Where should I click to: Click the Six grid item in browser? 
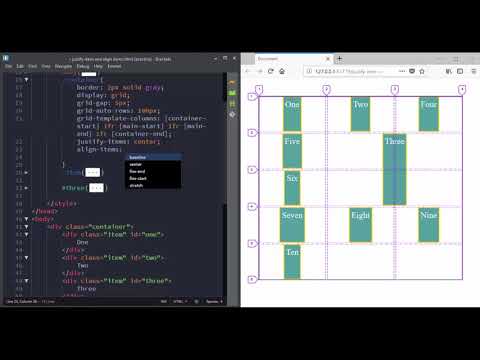pyautogui.click(x=292, y=188)
